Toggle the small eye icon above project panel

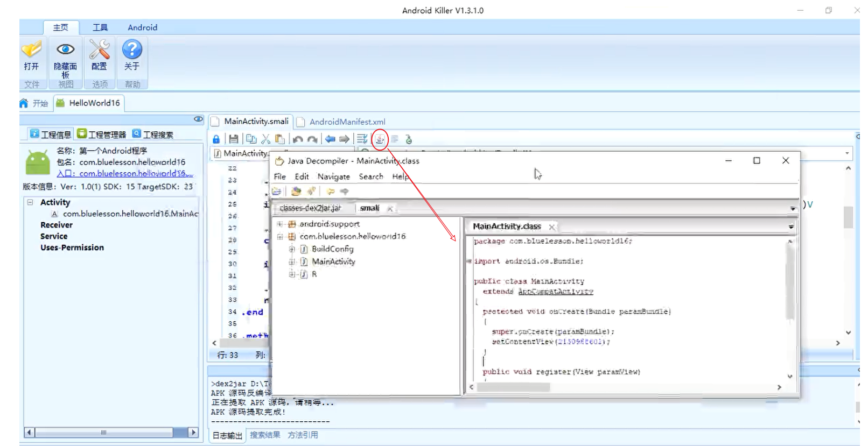click(199, 119)
